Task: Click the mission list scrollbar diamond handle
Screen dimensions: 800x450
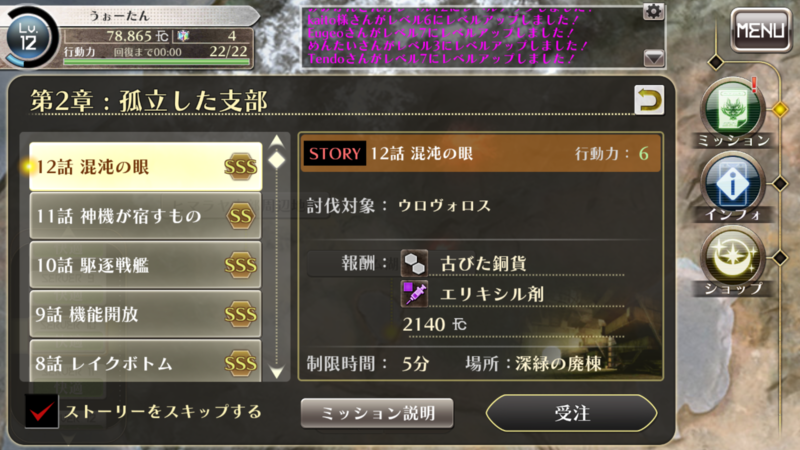Action: point(277,160)
